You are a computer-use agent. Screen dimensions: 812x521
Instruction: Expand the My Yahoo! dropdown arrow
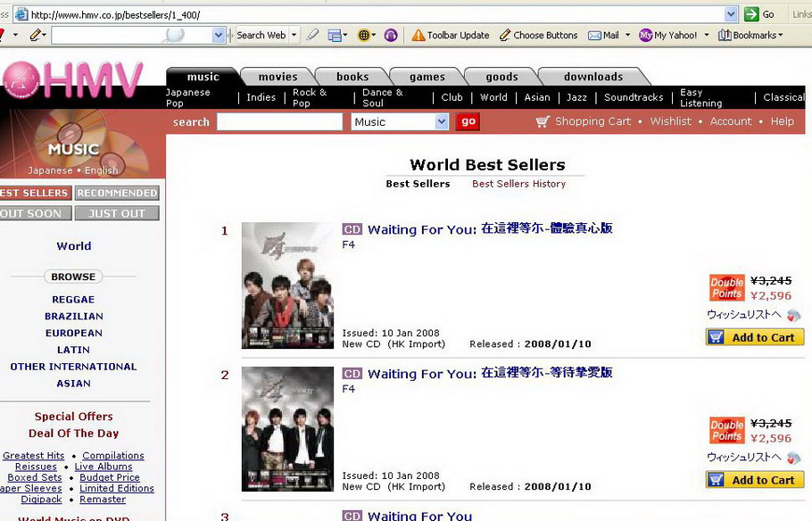coord(707,35)
